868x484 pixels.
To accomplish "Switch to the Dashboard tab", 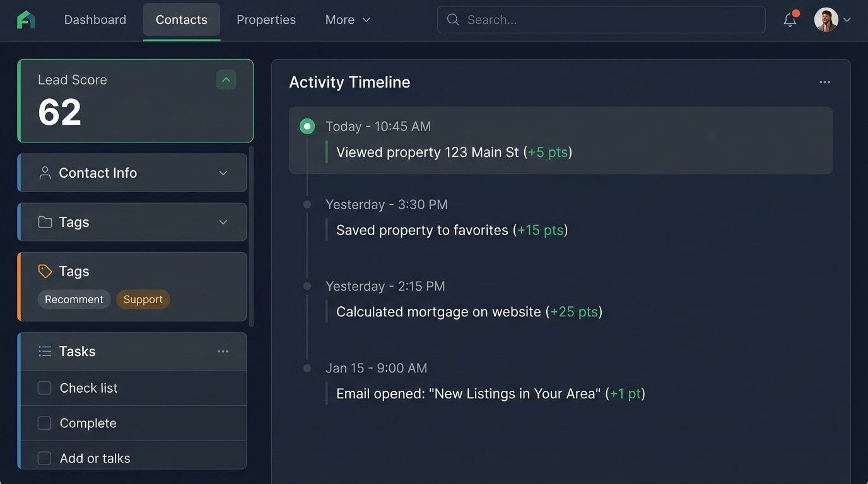I will [x=95, y=20].
